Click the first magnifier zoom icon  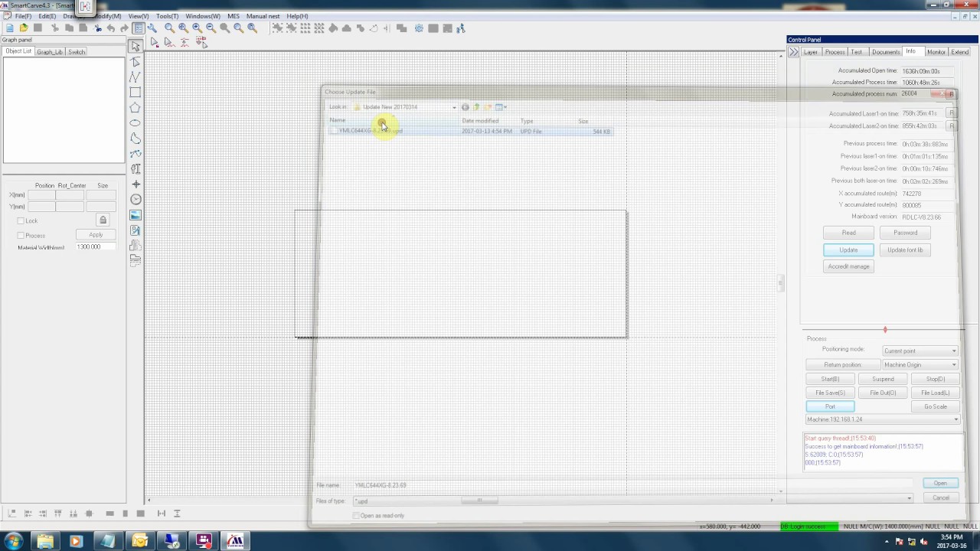(x=169, y=28)
